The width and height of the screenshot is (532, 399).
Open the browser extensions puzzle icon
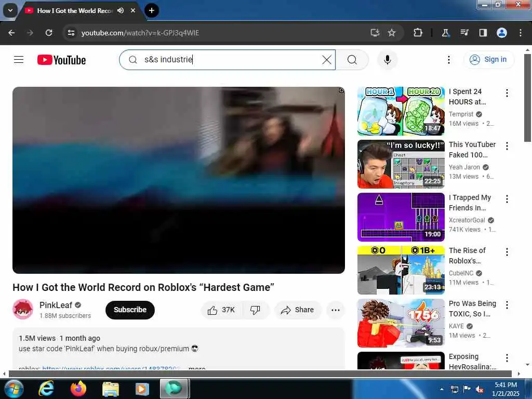(418, 33)
